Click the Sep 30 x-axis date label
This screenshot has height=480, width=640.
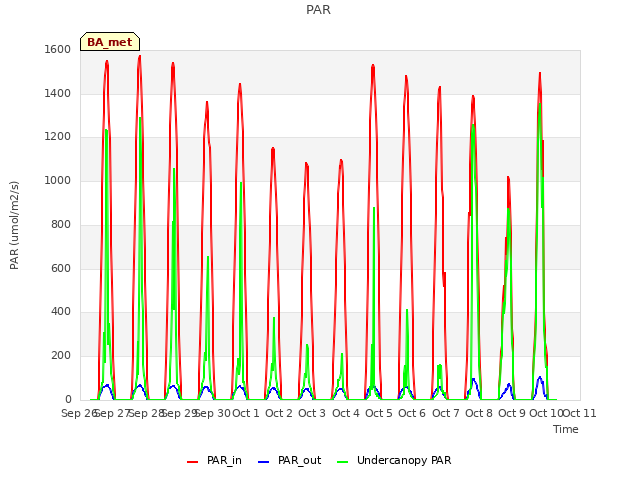pyautogui.click(x=212, y=413)
